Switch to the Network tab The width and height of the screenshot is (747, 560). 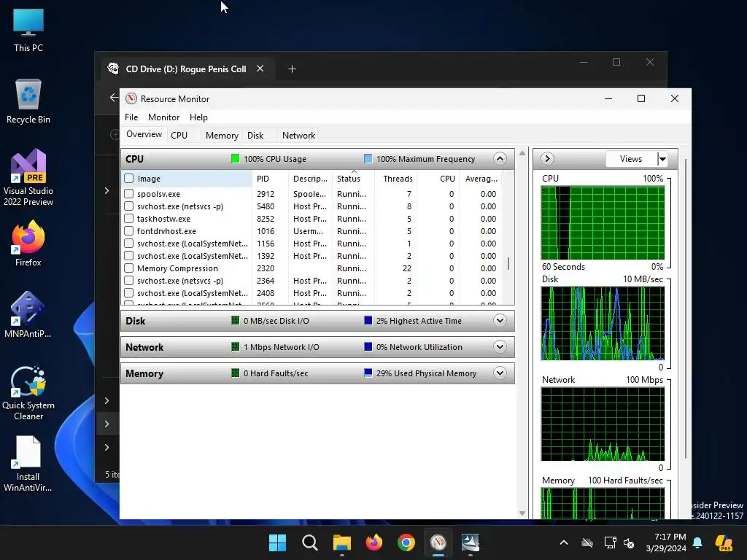point(298,135)
